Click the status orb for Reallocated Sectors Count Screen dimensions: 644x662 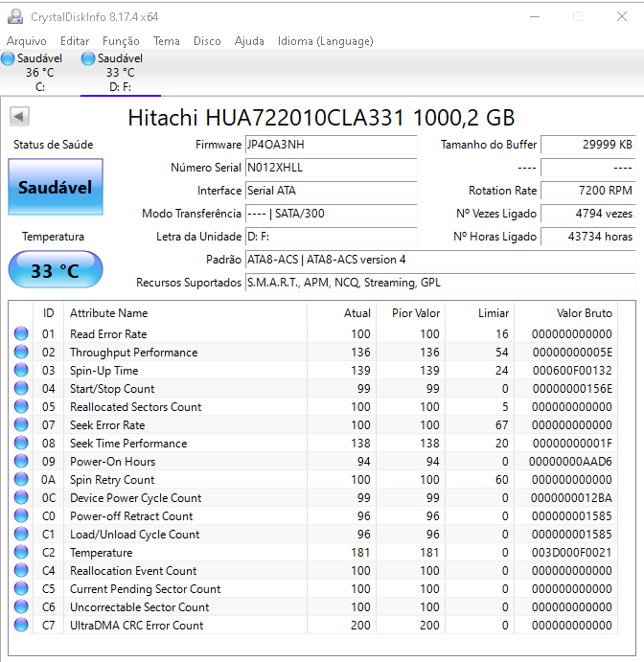click(x=21, y=406)
